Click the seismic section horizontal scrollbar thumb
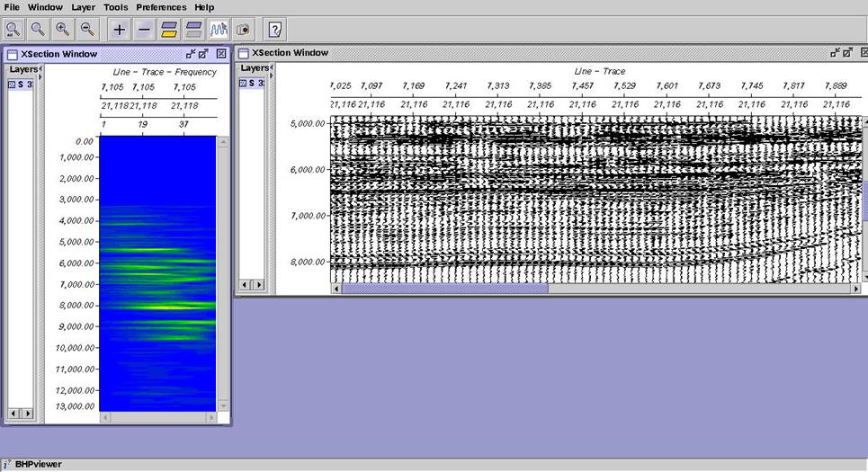 point(444,289)
